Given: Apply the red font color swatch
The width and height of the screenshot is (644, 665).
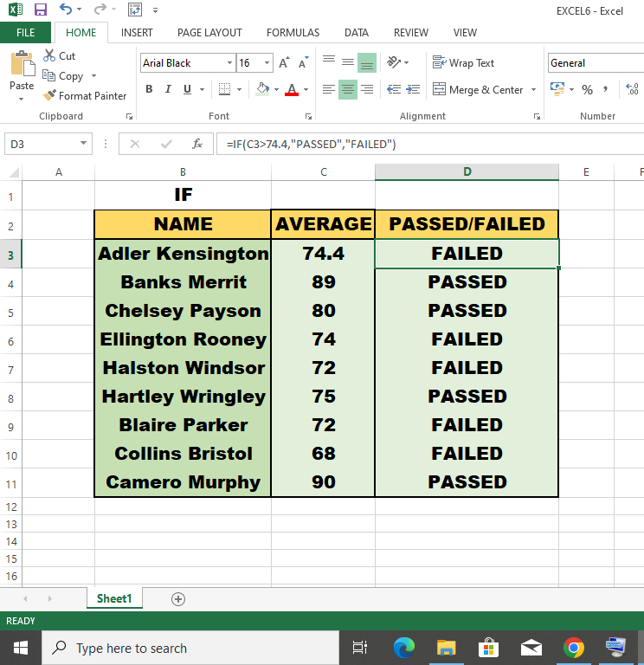Looking at the screenshot, I should pos(291,89).
